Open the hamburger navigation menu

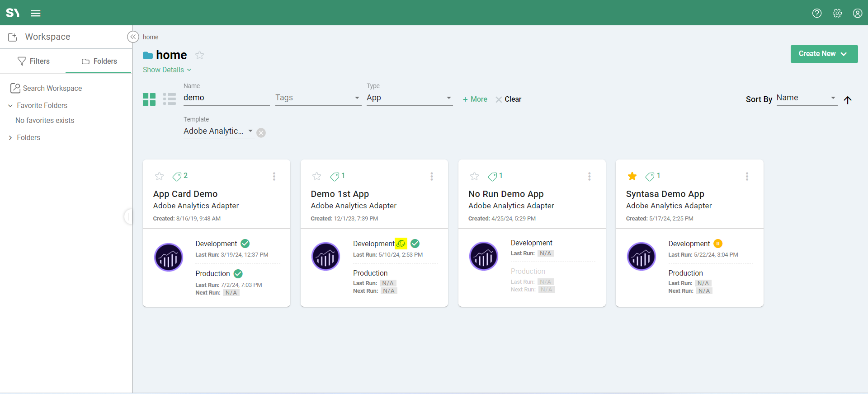tap(36, 13)
